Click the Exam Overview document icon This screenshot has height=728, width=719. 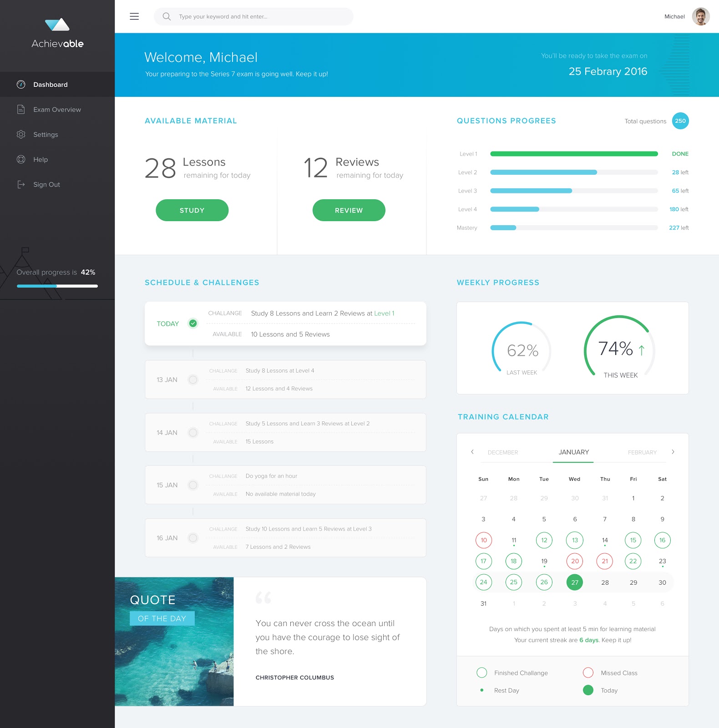(21, 109)
